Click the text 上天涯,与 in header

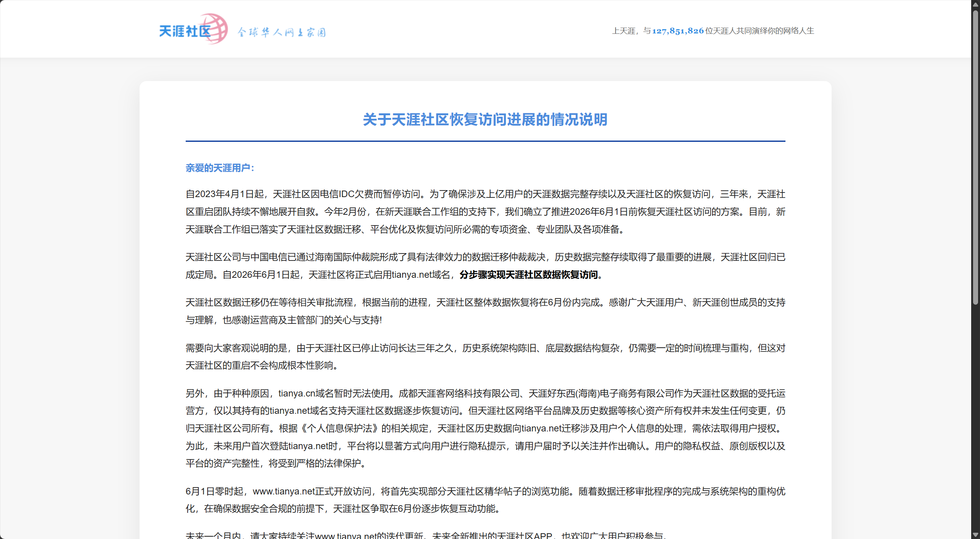pos(631,31)
